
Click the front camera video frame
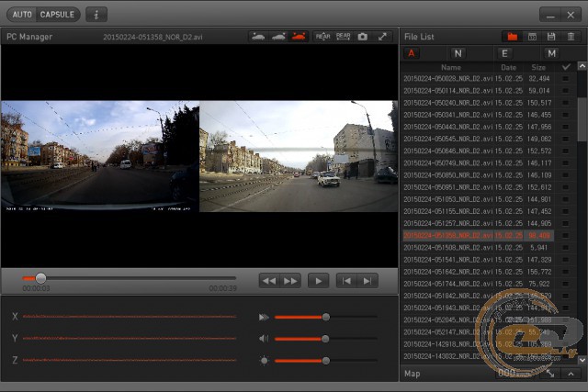[100, 156]
